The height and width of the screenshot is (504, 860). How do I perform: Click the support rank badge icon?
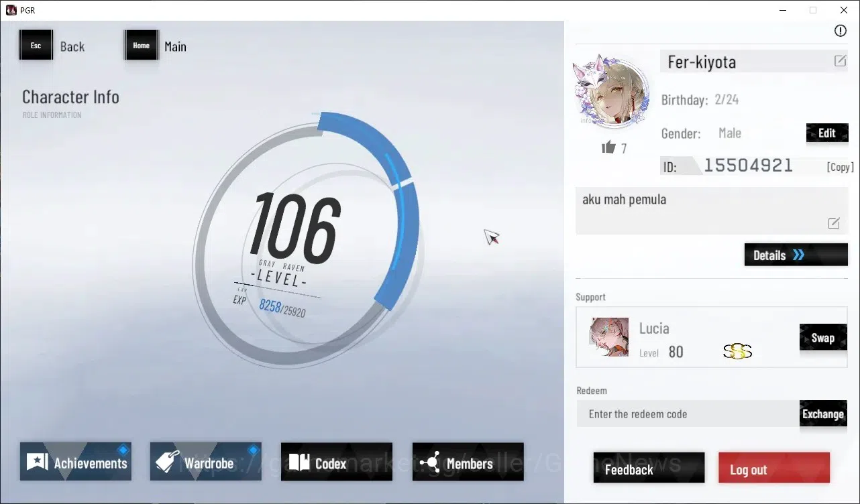click(737, 351)
